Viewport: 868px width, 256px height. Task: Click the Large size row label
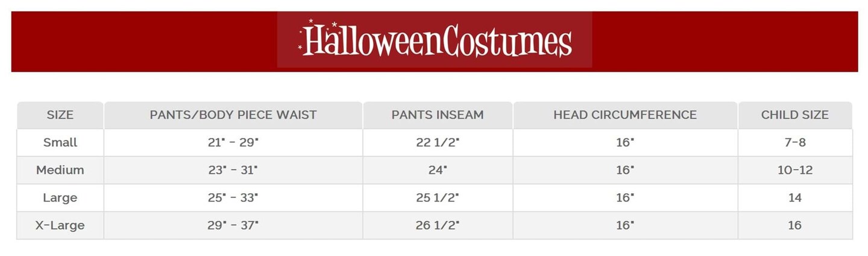pos(60,197)
